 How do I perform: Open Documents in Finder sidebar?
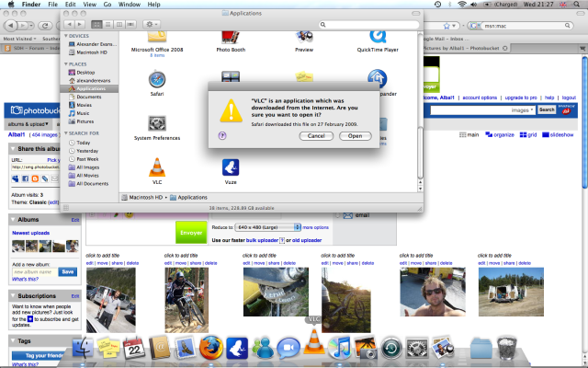89,97
